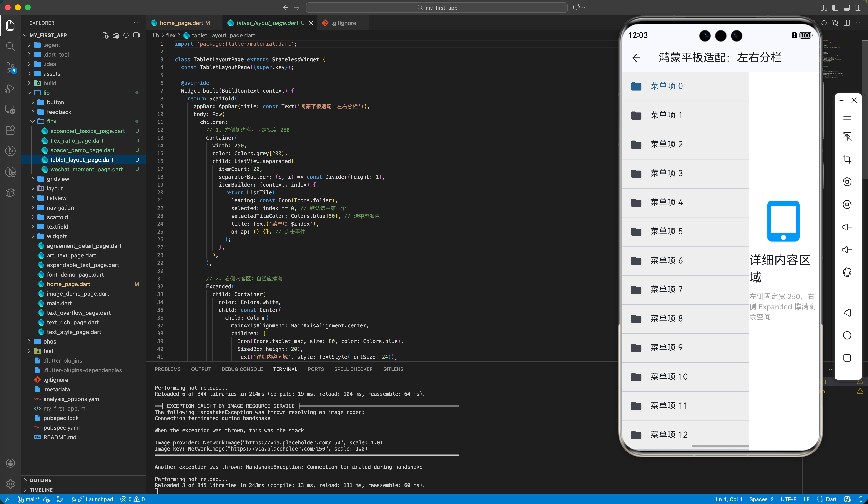Viewport: 868px width, 504px height.
Task: Open the Source Control view
Action: pos(10,67)
